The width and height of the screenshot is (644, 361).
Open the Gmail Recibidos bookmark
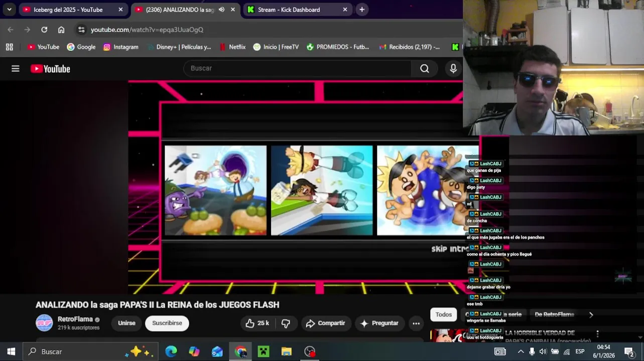pos(409,47)
